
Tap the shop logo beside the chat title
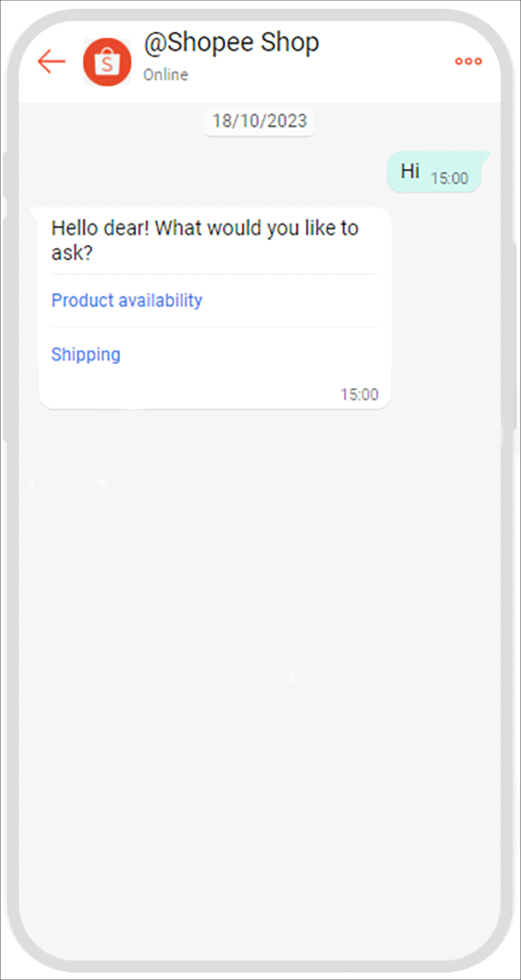click(x=107, y=62)
